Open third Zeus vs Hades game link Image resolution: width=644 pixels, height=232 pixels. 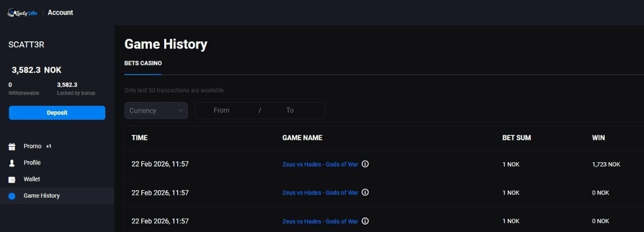click(320, 221)
